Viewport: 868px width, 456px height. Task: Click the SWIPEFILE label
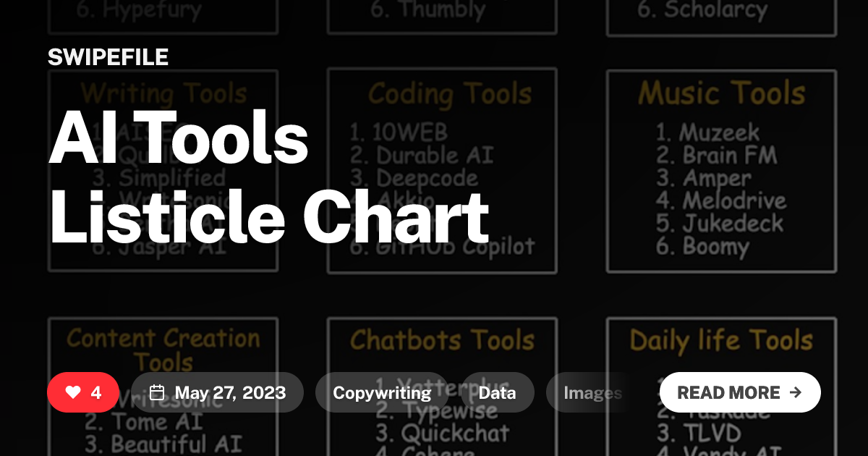pos(108,56)
